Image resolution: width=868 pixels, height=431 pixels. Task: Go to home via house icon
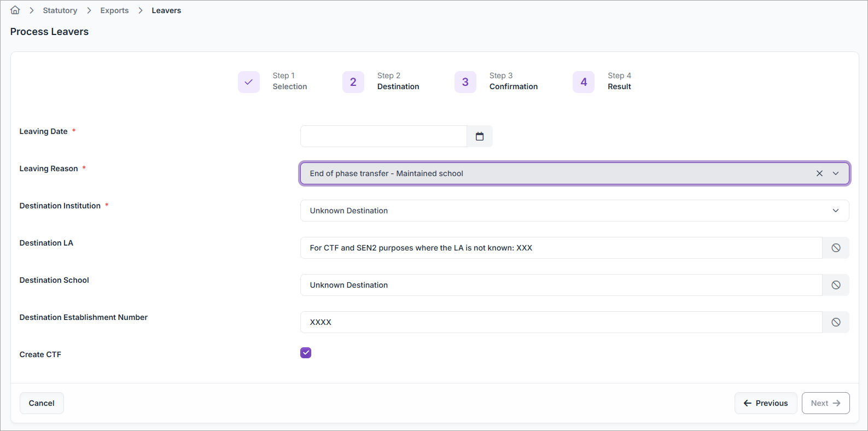tap(15, 10)
